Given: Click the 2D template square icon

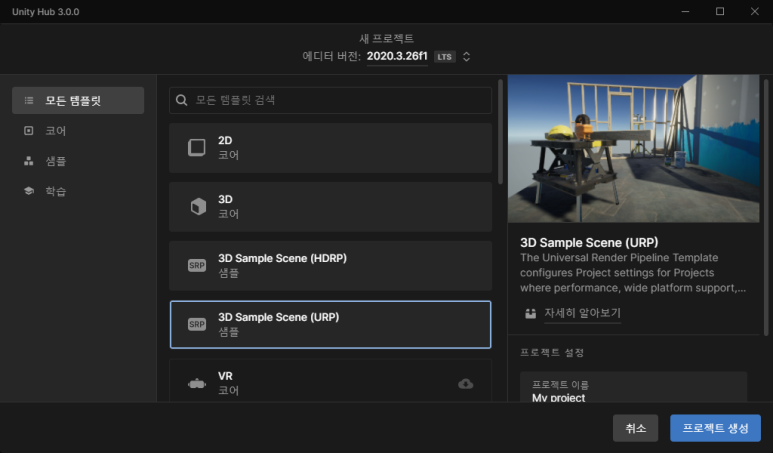Looking at the screenshot, I should [x=197, y=147].
